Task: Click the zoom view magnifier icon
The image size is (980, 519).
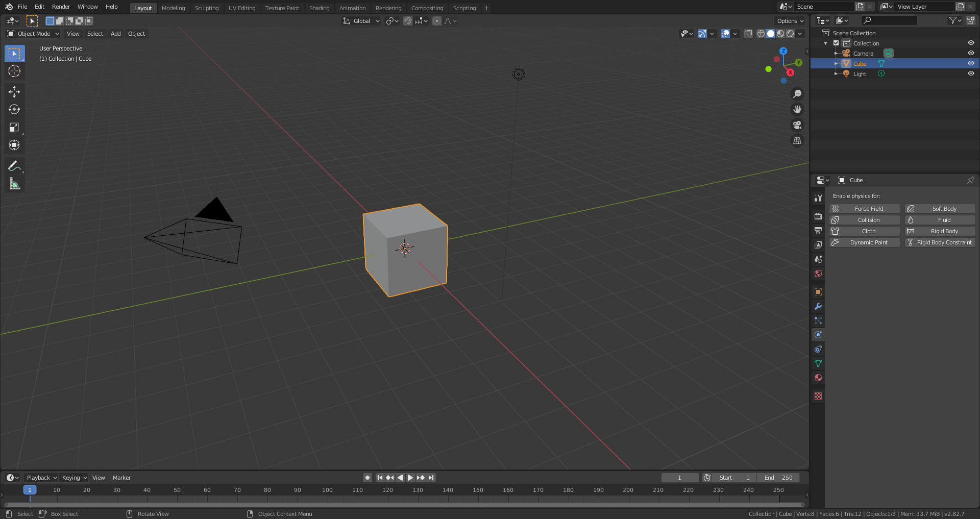Action: [797, 94]
